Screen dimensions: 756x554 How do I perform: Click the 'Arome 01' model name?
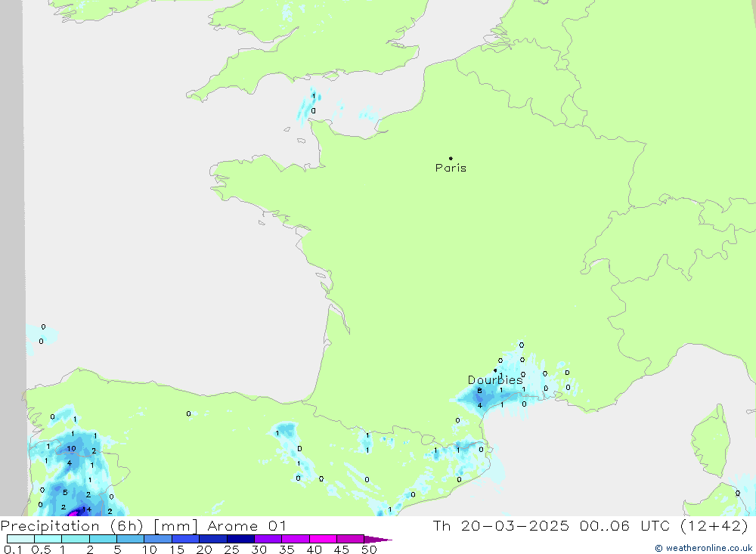pyautogui.click(x=247, y=525)
